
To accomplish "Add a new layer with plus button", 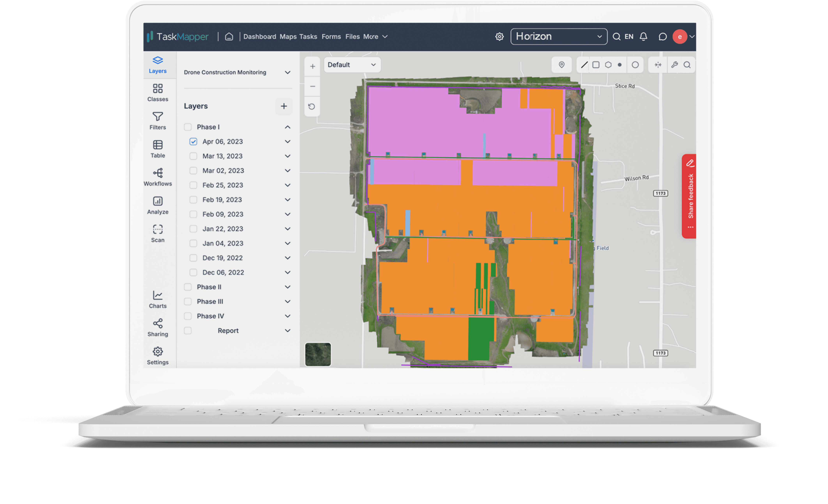I will (284, 106).
